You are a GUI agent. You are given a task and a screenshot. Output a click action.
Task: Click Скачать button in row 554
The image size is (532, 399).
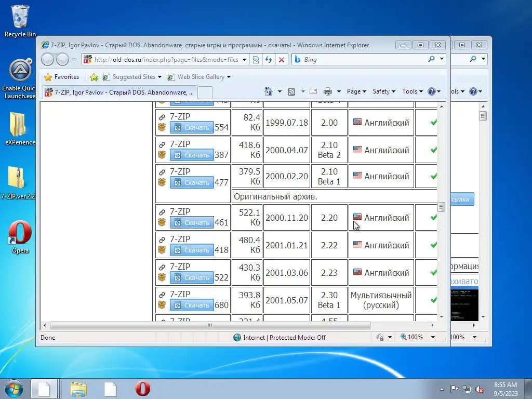click(x=192, y=128)
